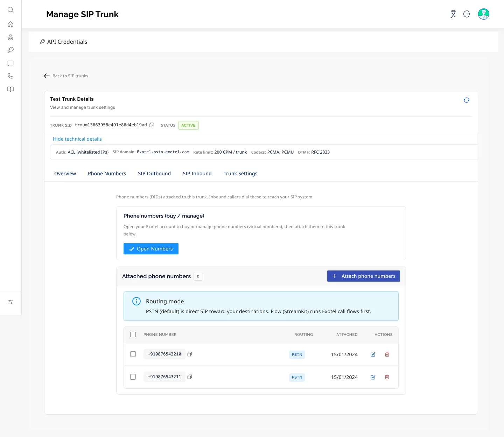Click the PSTN badge for +919876543211
This screenshot has height=437, width=504.
click(x=297, y=377)
